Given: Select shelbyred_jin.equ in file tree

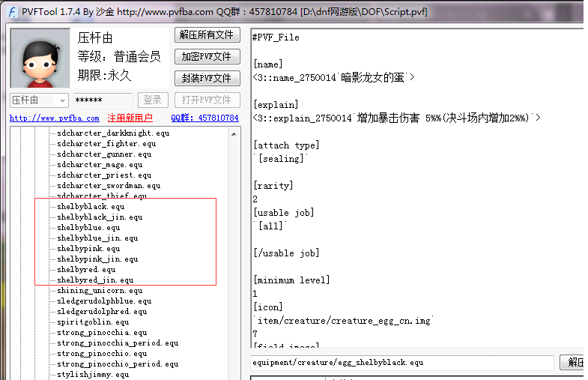Looking at the screenshot, I should click(95, 280).
